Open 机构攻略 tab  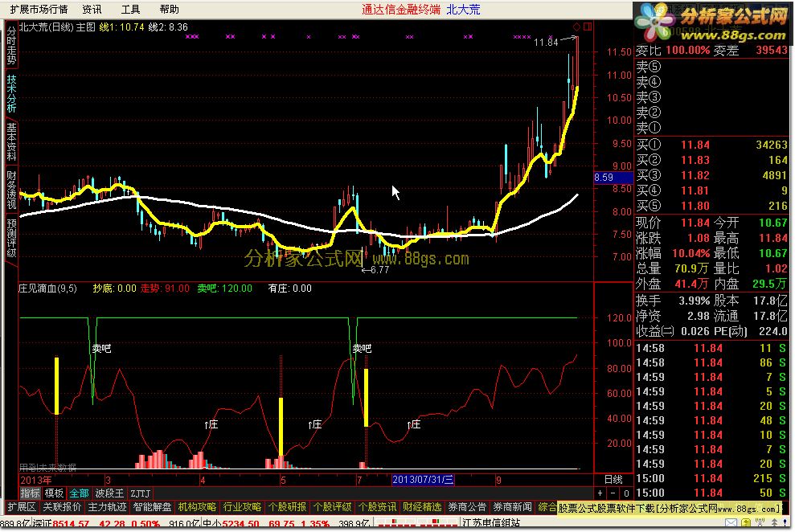click(197, 506)
